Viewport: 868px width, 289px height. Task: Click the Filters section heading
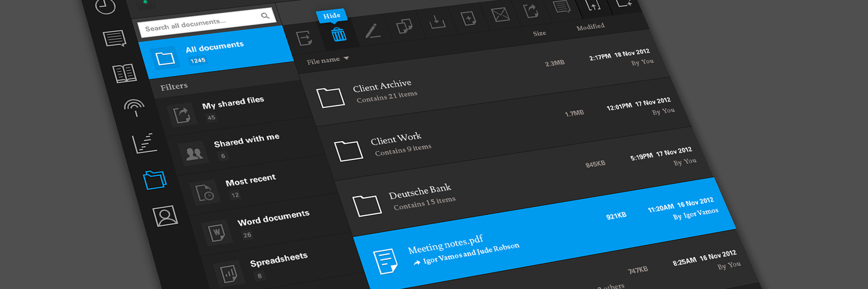pos(174,87)
